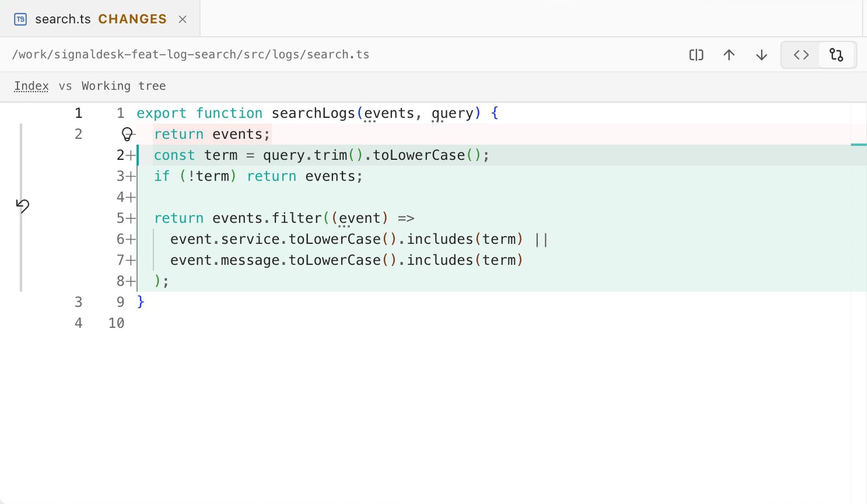This screenshot has width=867, height=504.
Task: Switch to diff view with branch icon
Action: 837,55
